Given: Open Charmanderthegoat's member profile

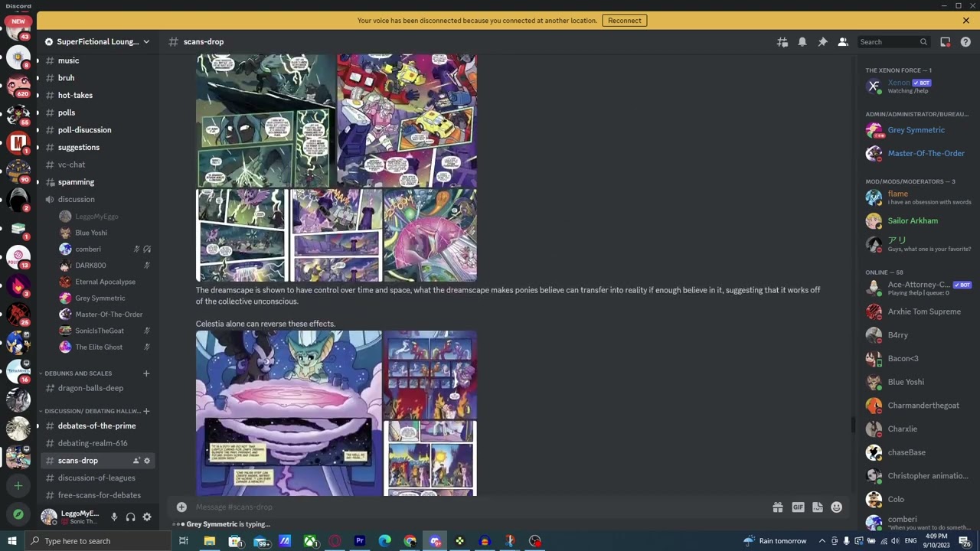Looking at the screenshot, I should 919,406.
